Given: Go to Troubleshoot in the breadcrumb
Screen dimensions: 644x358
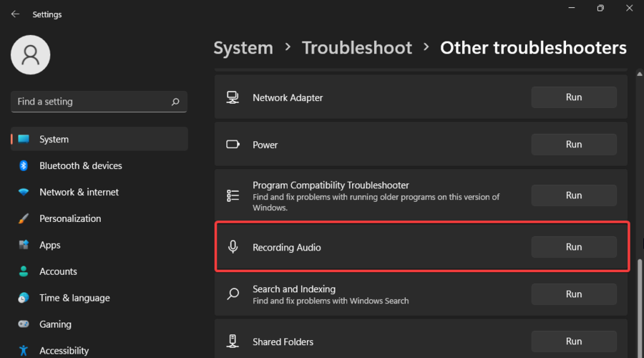Looking at the screenshot, I should (x=357, y=48).
